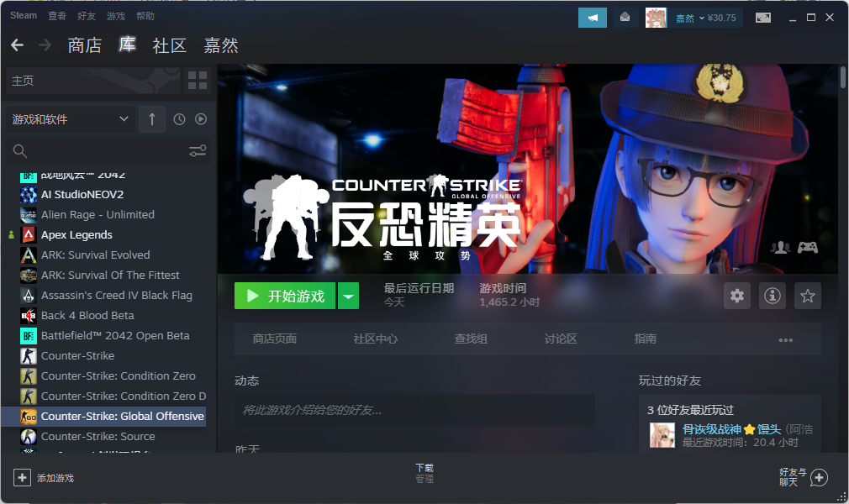Image resolution: width=849 pixels, height=504 pixels.
Task: Click the activity post input field
Action: tap(414, 411)
